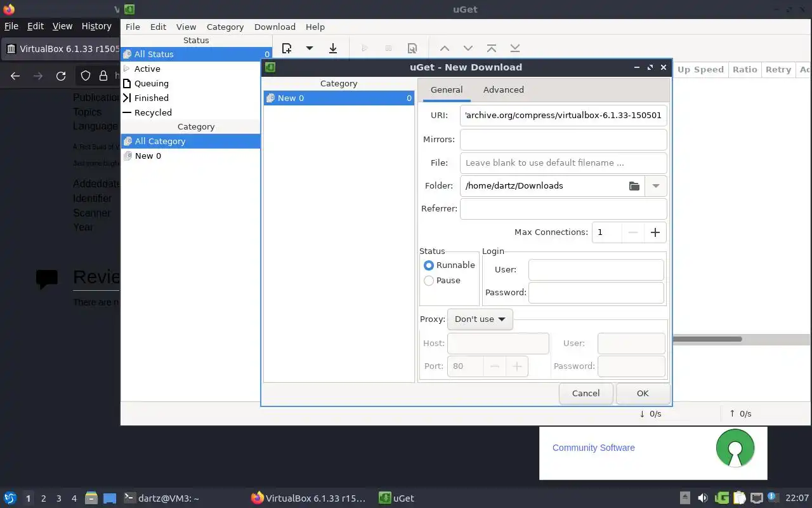Image resolution: width=812 pixels, height=508 pixels.
Task: Select All Status in status list
Action: tap(197, 54)
